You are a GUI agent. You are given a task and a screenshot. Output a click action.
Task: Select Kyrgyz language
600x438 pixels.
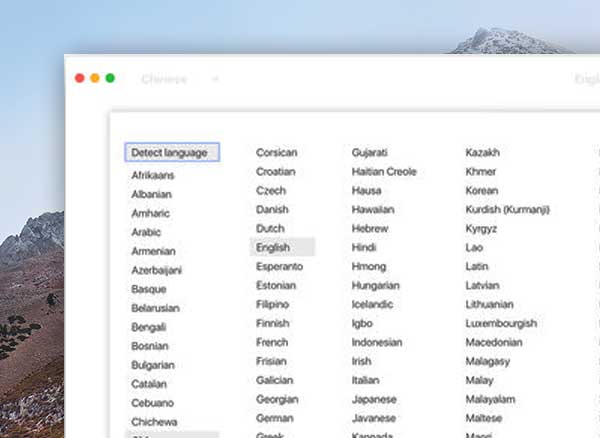(481, 229)
